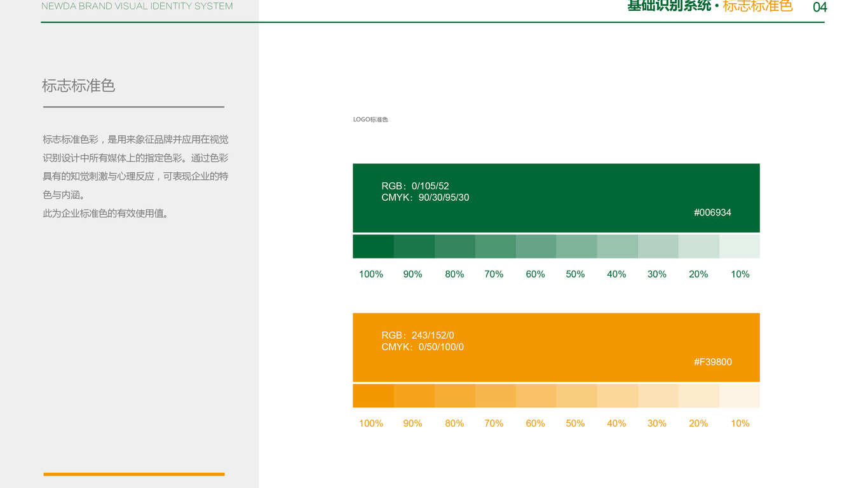Select the 20% orange tint swatch
The width and height of the screenshot is (868, 488).
pos(699,396)
